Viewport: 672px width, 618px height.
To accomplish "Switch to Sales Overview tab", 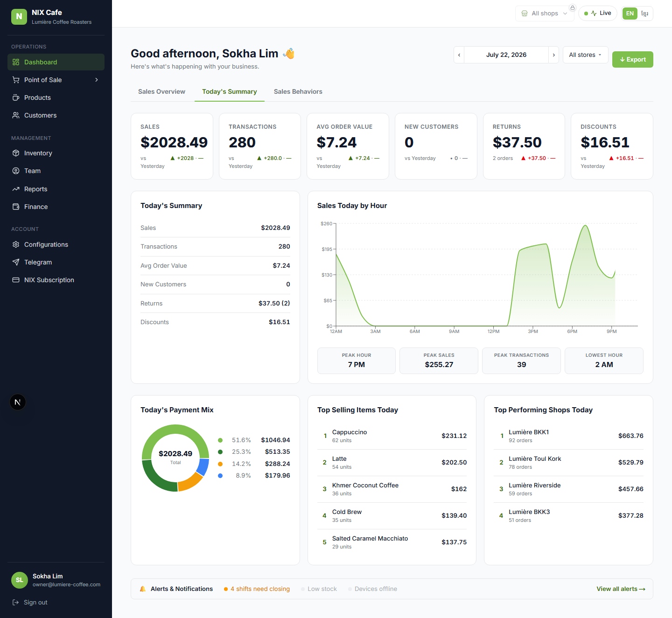I will point(161,92).
